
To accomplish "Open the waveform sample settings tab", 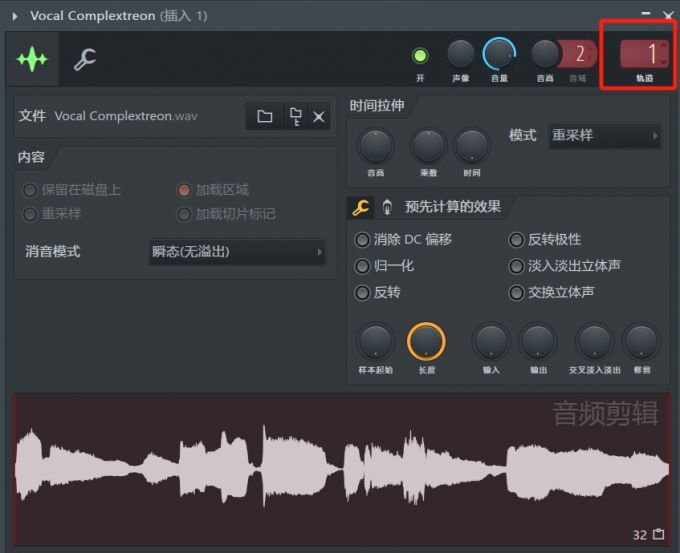I will point(32,59).
